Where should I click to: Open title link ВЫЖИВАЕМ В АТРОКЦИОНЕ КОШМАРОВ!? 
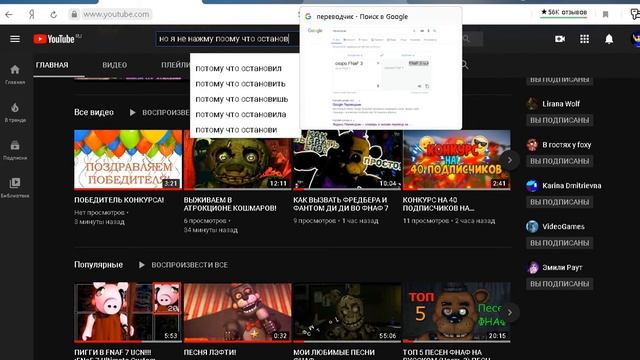coord(230,204)
